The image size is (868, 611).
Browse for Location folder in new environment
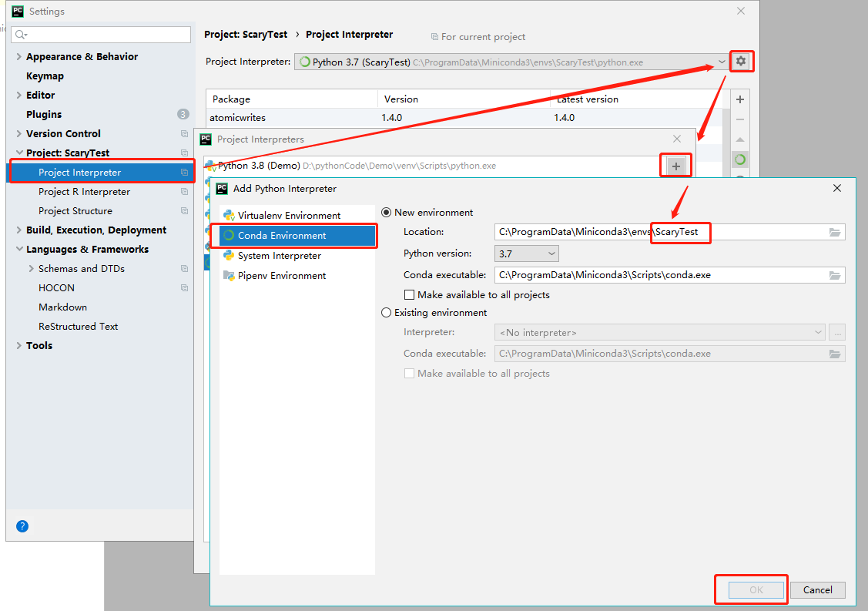[835, 232]
